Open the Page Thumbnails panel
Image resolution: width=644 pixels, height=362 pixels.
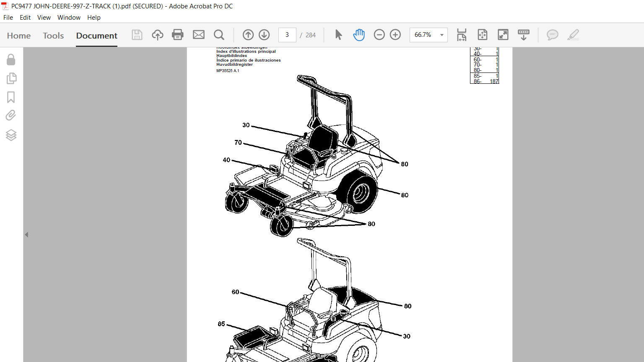pyautogui.click(x=11, y=78)
